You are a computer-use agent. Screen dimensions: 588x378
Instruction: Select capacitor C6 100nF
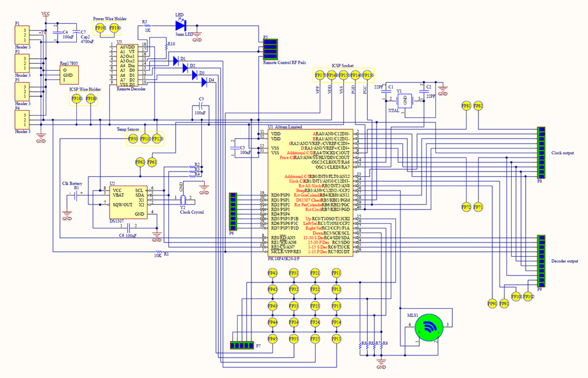[x=128, y=228]
